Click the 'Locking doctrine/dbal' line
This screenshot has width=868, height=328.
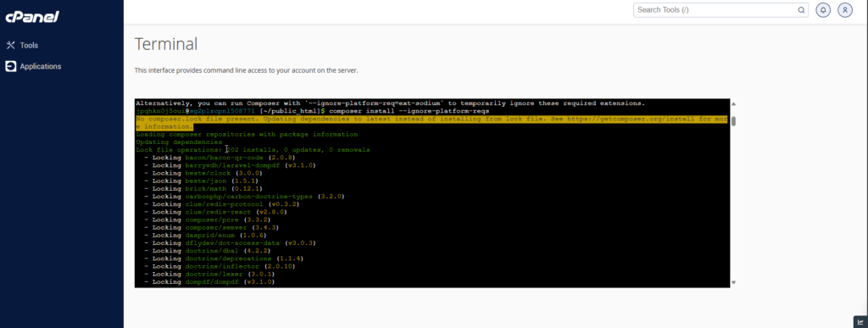pos(208,251)
